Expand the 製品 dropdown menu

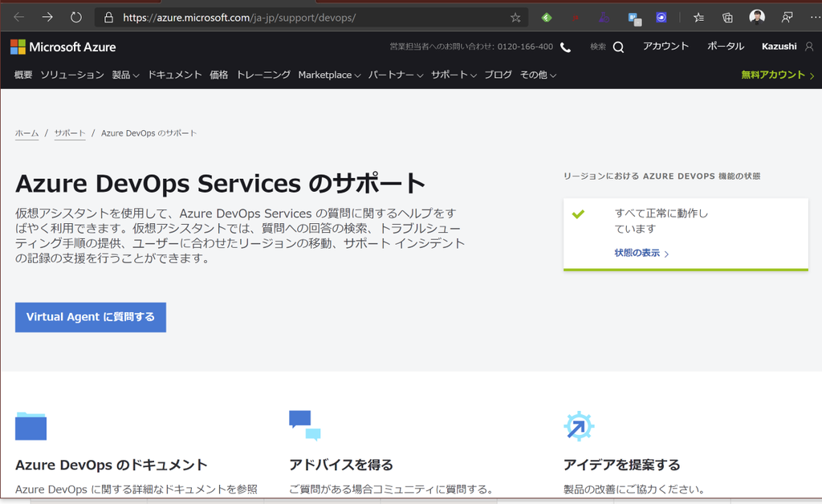(x=125, y=75)
